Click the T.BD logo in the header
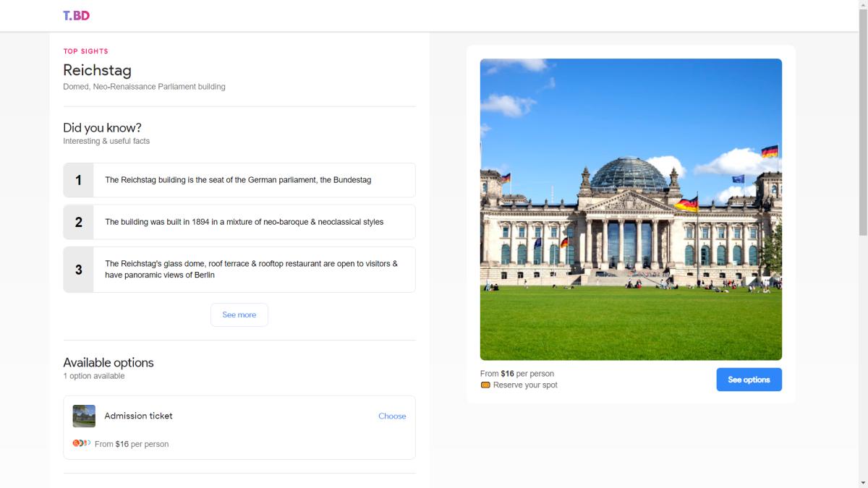 tap(76, 15)
